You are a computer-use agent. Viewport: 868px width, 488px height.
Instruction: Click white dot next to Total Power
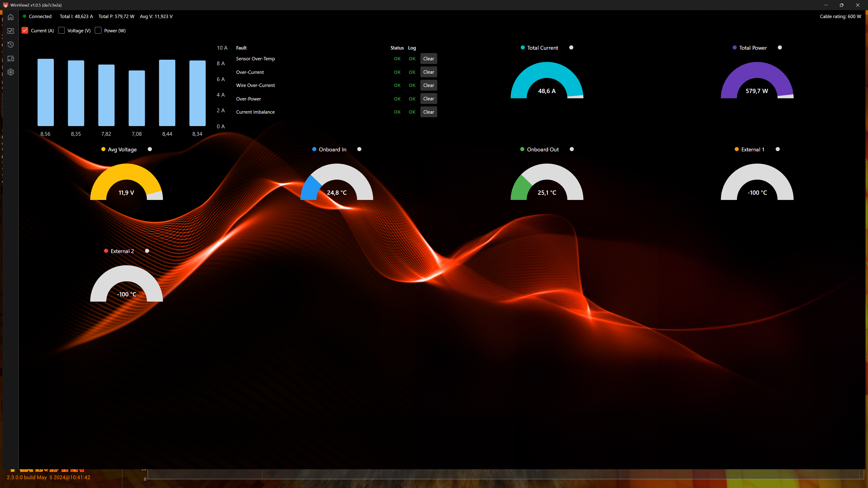(x=780, y=47)
